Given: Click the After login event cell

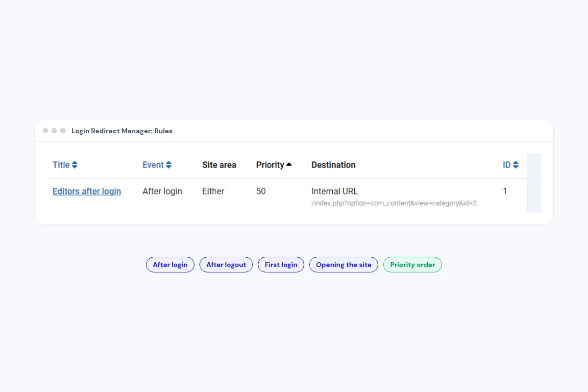Looking at the screenshot, I should (162, 191).
